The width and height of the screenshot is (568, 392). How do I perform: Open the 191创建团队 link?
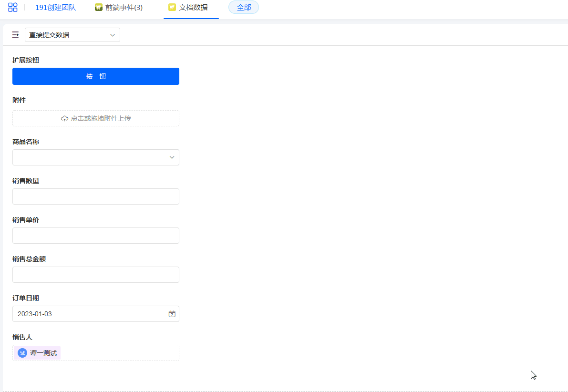[x=55, y=7]
